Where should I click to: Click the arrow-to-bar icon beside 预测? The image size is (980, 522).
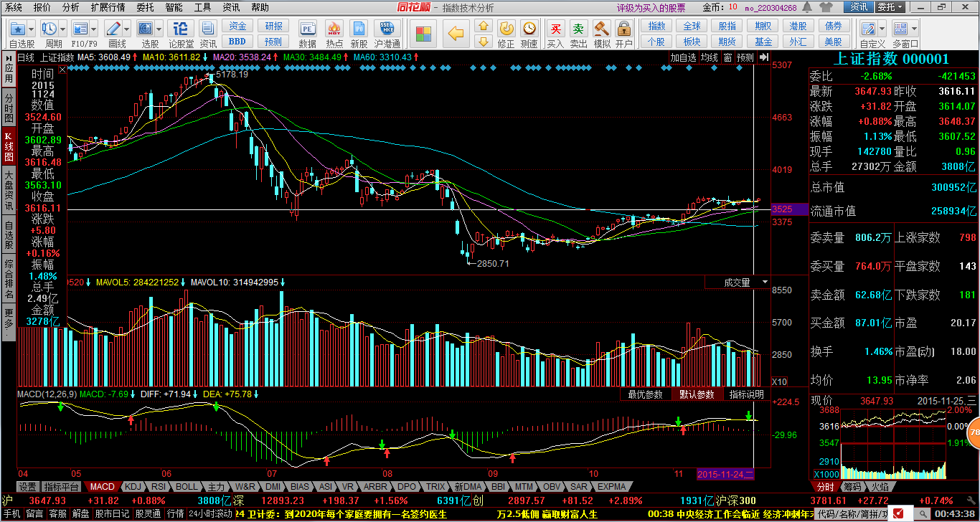tap(763, 57)
